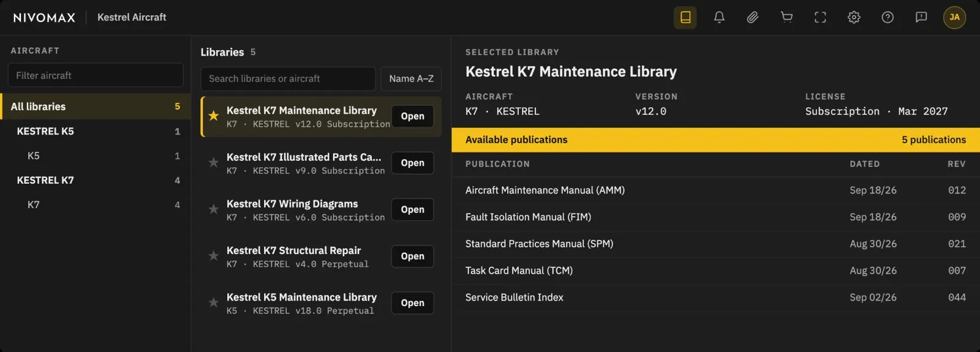Click the DATED column header
This screenshot has width=980, height=352.
pyautogui.click(x=864, y=164)
